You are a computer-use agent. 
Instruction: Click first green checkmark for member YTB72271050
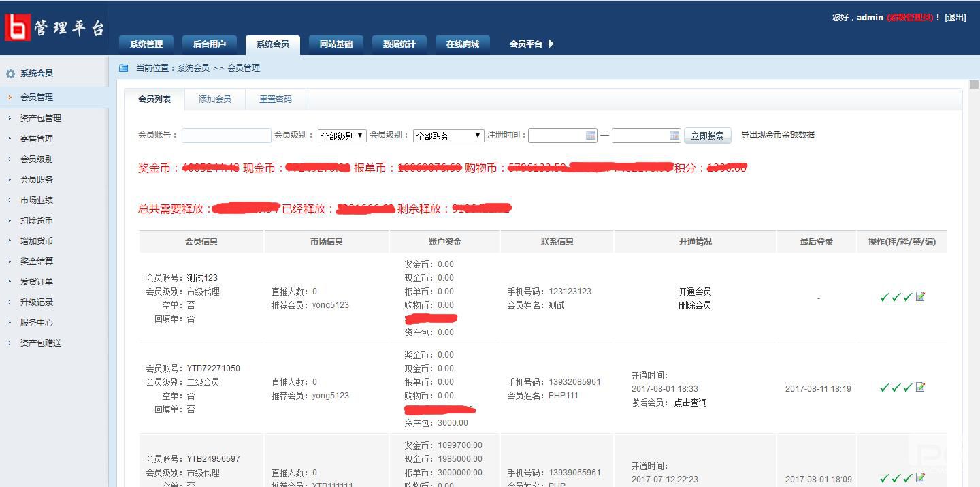[884, 388]
